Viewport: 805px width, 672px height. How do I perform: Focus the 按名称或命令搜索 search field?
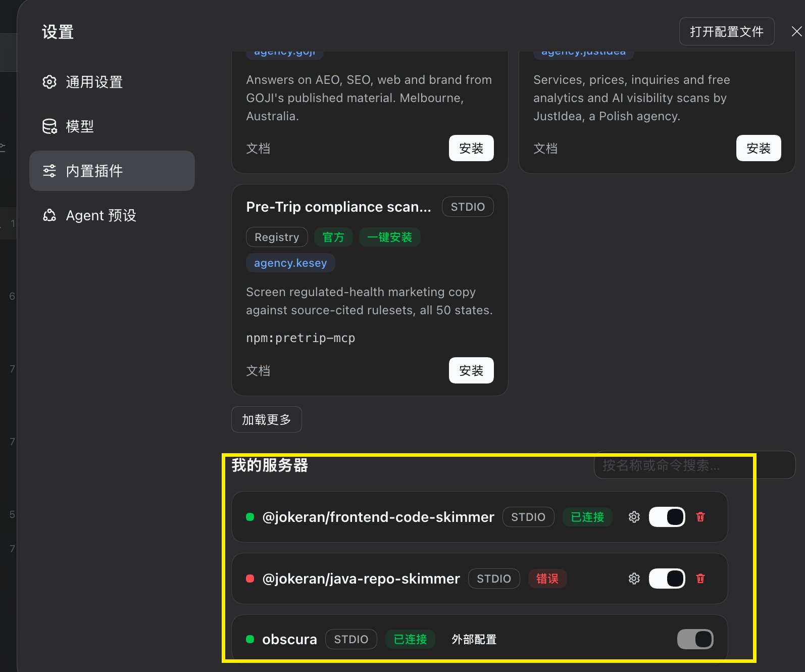pyautogui.click(x=694, y=465)
